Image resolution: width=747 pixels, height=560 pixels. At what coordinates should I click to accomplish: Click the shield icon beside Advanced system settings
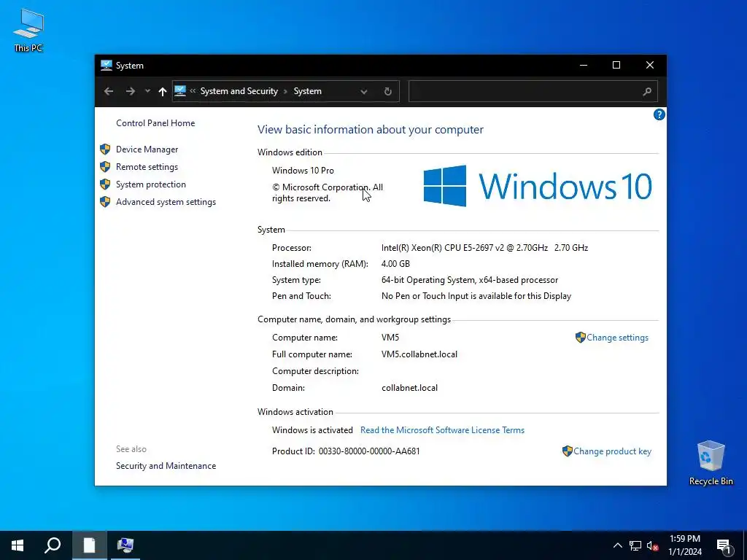click(105, 202)
